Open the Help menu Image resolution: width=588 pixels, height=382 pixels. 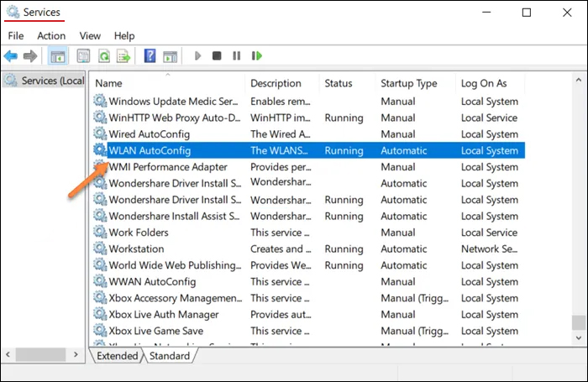(x=124, y=36)
